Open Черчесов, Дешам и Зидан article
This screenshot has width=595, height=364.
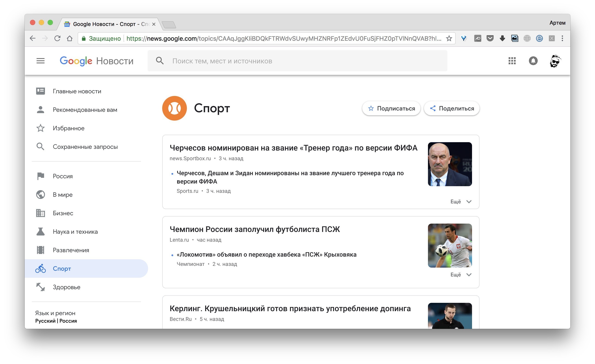pyautogui.click(x=290, y=177)
